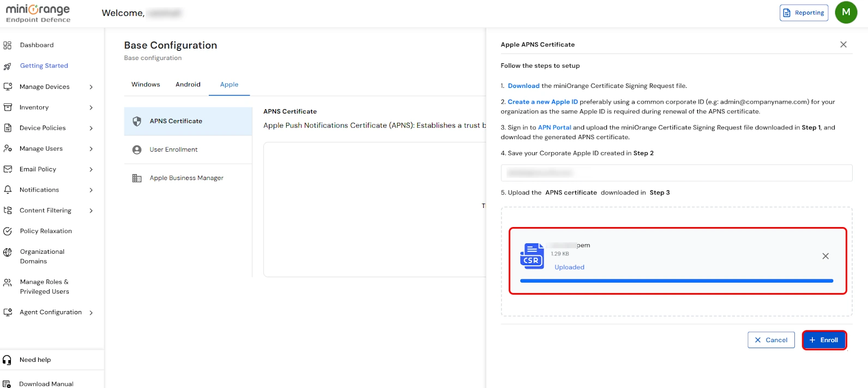
Task: Click the upload progress bar
Action: tap(677, 281)
